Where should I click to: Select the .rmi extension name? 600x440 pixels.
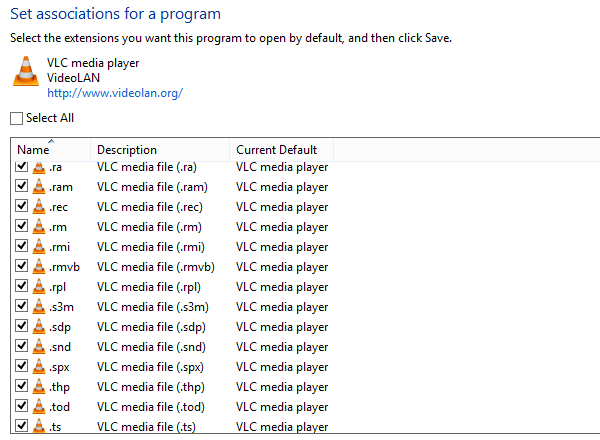pos(59,247)
